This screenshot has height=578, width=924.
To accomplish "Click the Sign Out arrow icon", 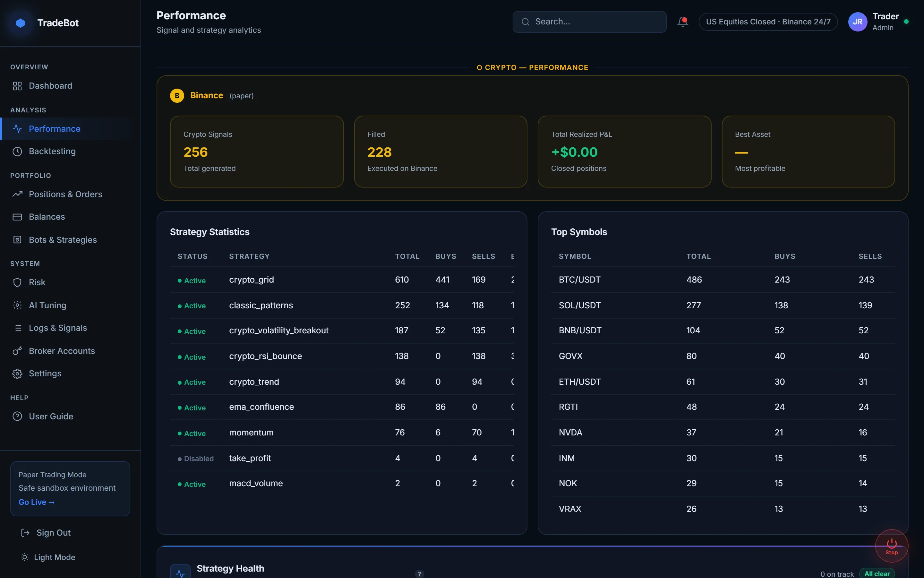I will tap(25, 532).
